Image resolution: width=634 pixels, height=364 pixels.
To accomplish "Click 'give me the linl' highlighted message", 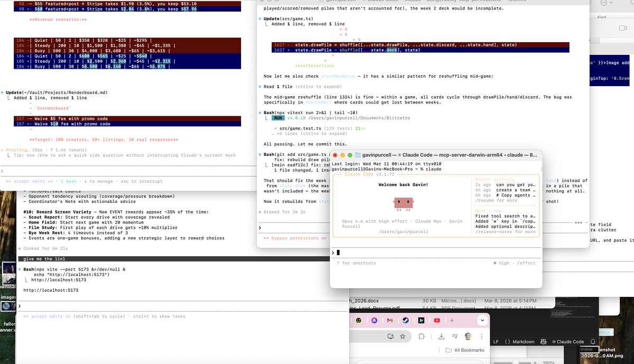I will pyautogui.click(x=44, y=259).
